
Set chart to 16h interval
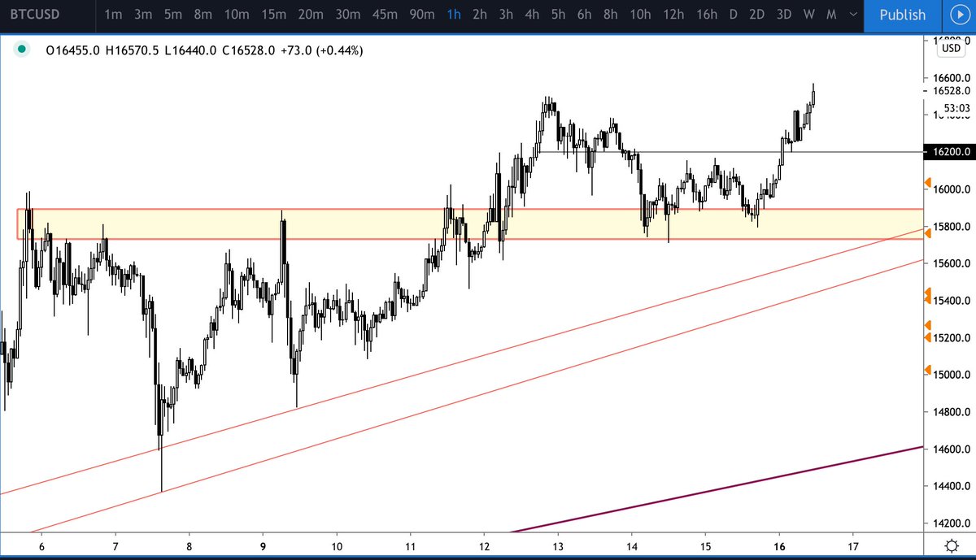pyautogui.click(x=707, y=15)
